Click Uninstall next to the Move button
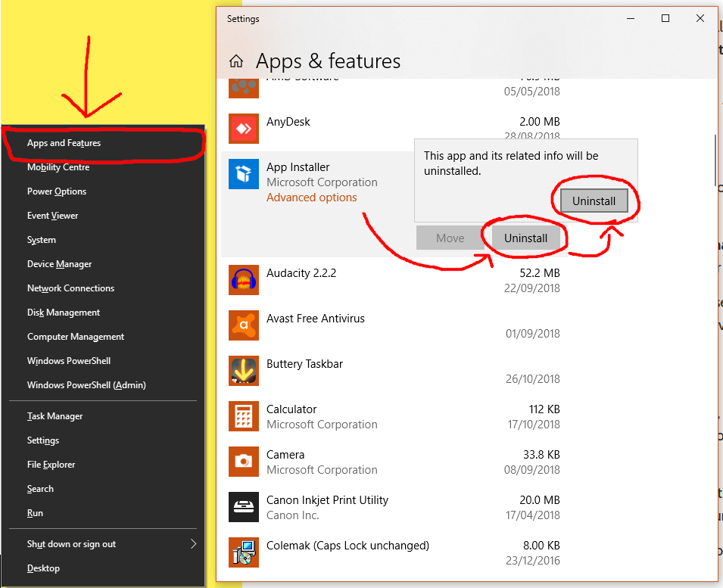This screenshot has height=588, width=723. tap(525, 238)
